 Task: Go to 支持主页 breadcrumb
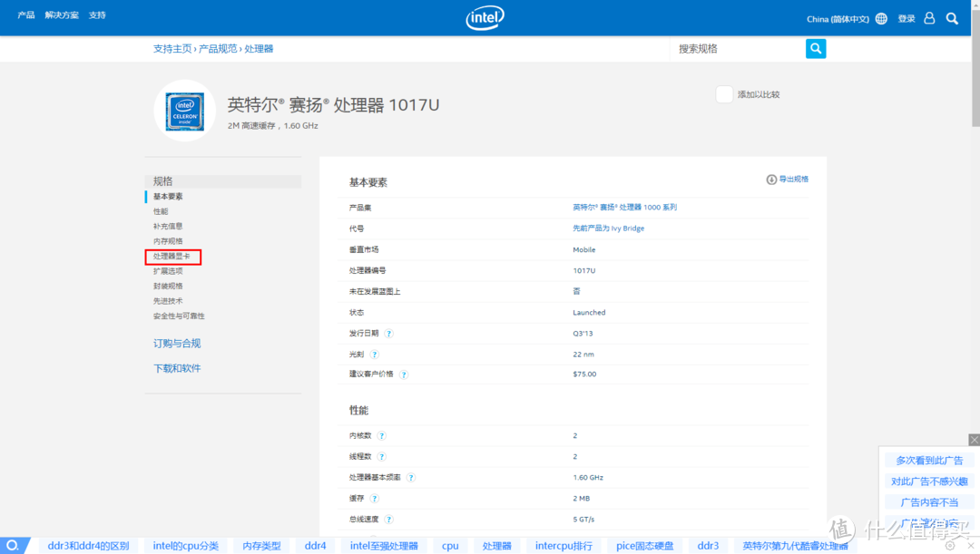172,49
